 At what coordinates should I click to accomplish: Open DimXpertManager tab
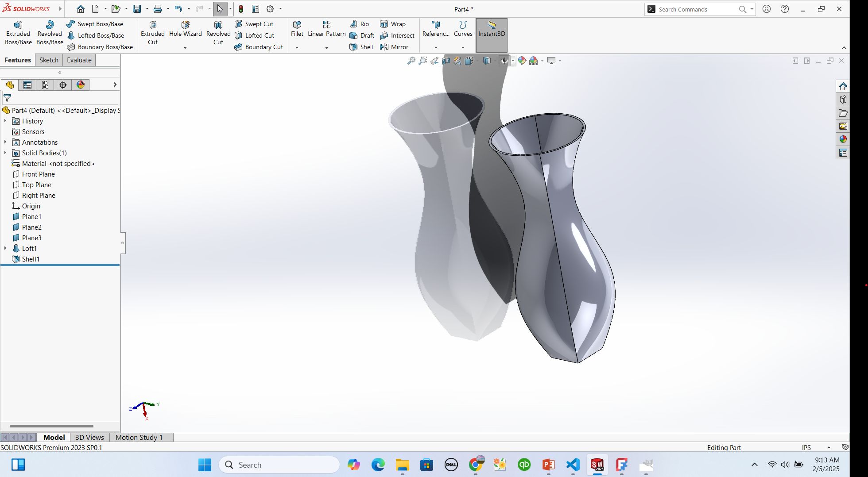(63, 85)
